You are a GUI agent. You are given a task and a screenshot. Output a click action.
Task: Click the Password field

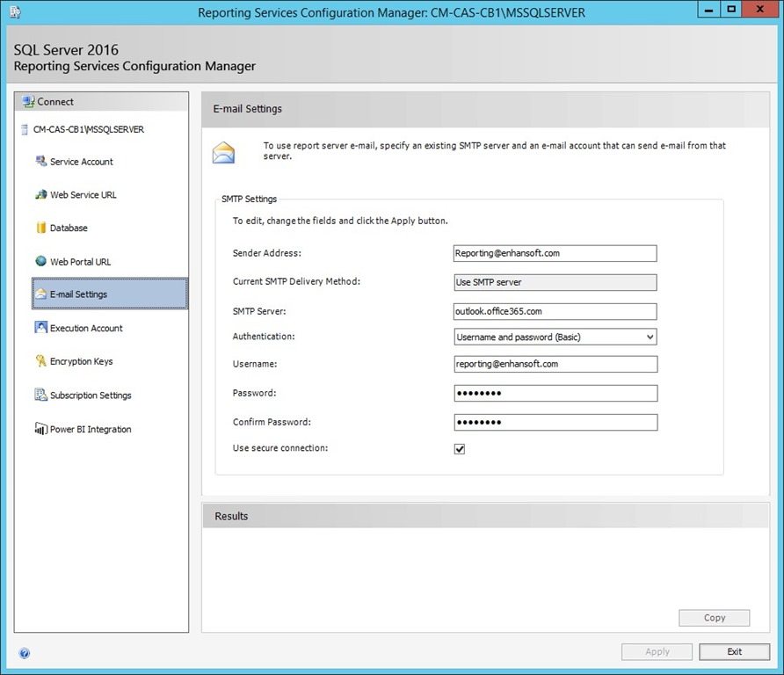[555, 393]
